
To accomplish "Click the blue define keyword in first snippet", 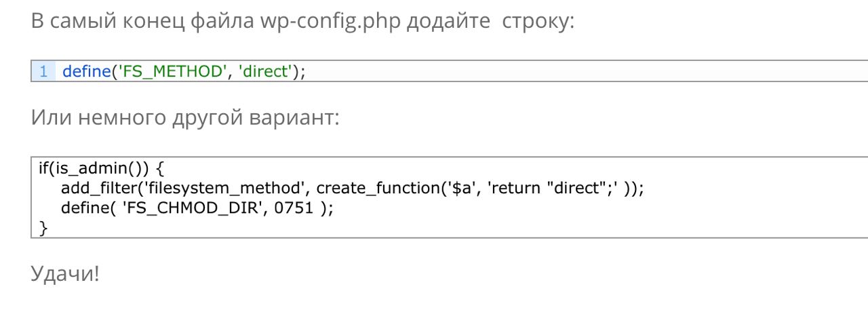I will pyautogui.click(x=86, y=71).
